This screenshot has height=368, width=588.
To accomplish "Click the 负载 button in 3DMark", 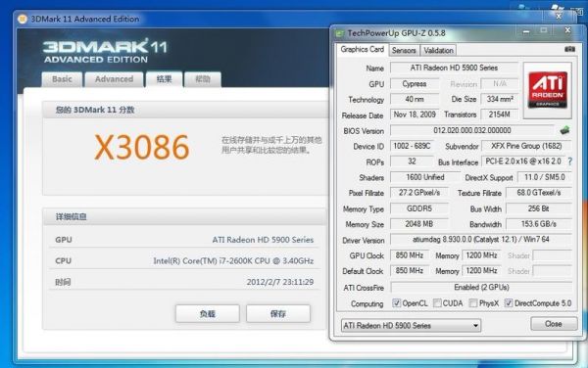I will (208, 314).
